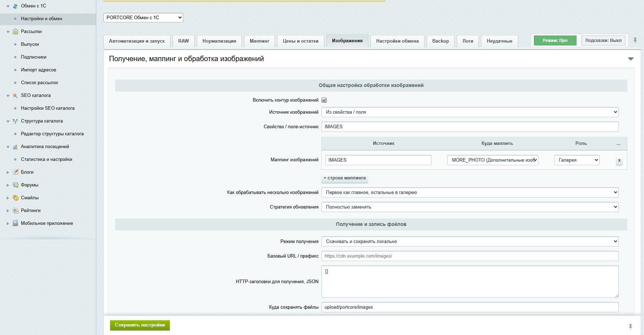This screenshot has width=644, height=335.
Task: Switch to the RAW tab
Action: [x=184, y=41]
